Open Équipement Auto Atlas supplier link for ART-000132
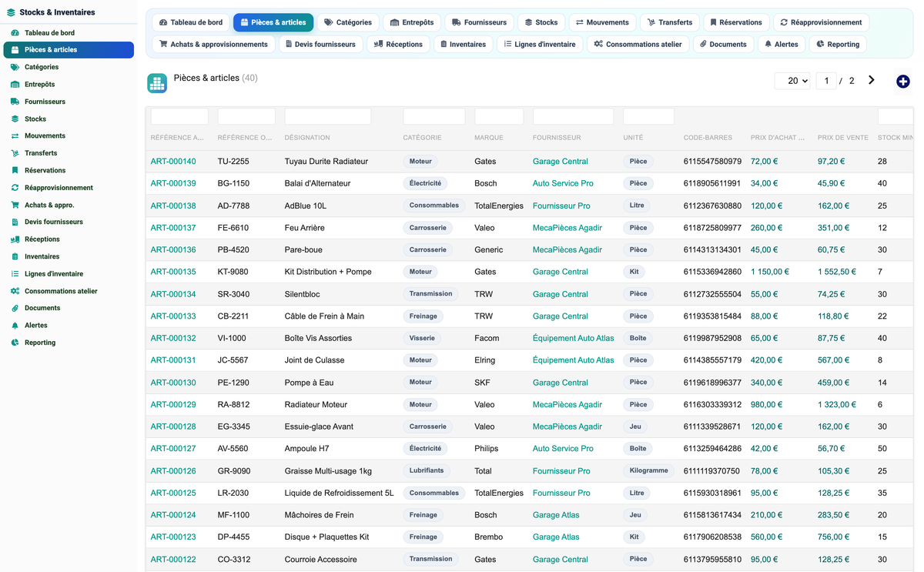Image resolution: width=924 pixels, height=572 pixels. point(574,338)
